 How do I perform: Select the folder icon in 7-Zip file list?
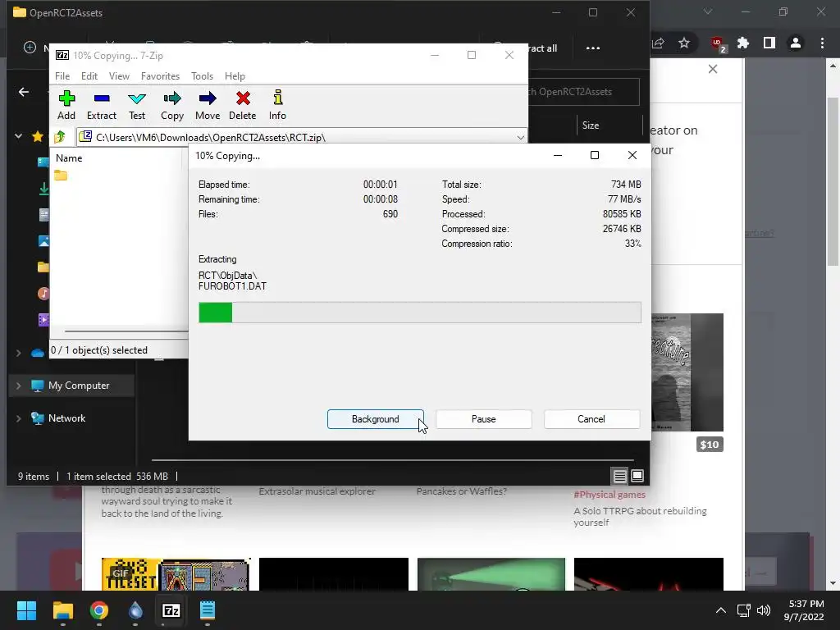tap(61, 176)
